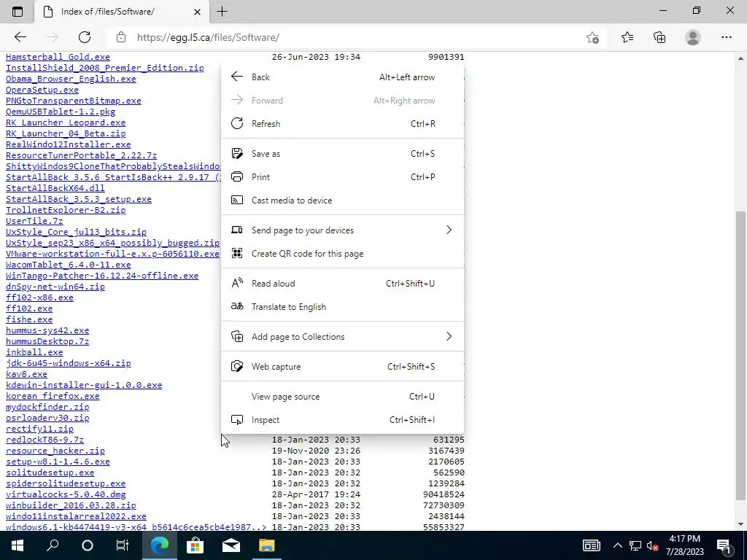Select Read aloud menu entry

click(343, 284)
